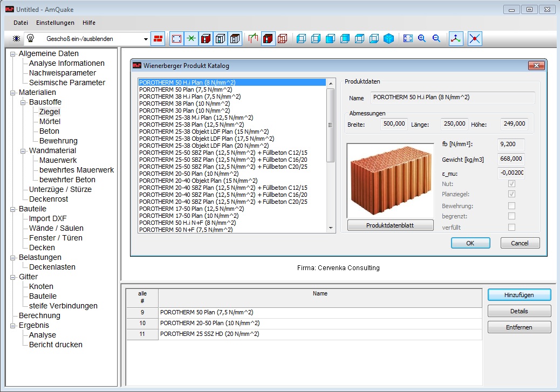The image size is (560, 392).
Task: Click the zoom out magnifier icon
Action: (436, 39)
